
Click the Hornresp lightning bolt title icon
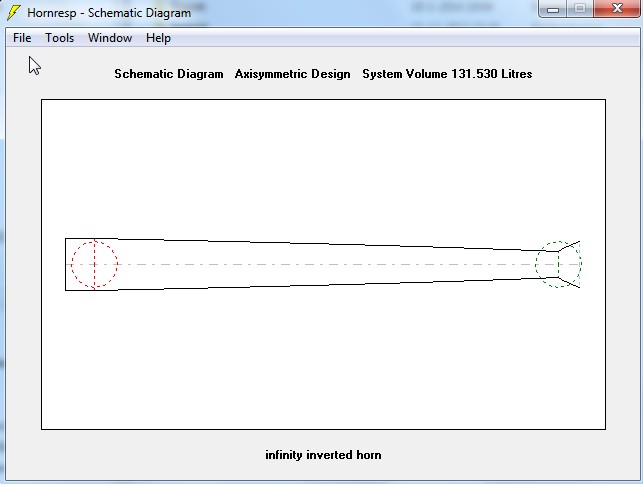coord(14,12)
